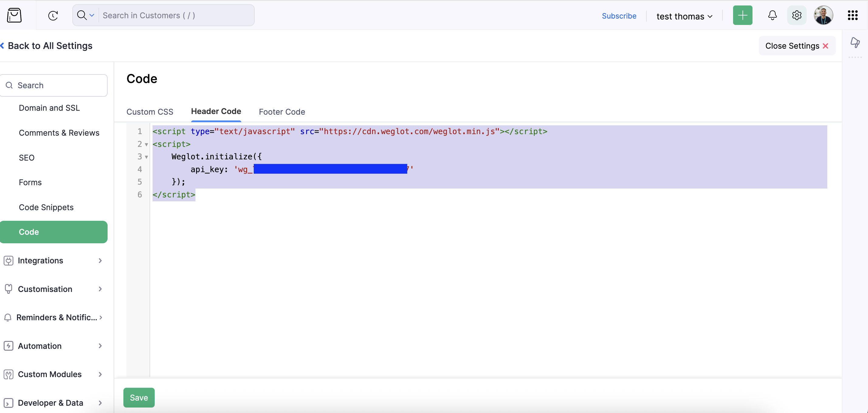
Task: Open the test thomas account dropdown
Action: pos(684,16)
